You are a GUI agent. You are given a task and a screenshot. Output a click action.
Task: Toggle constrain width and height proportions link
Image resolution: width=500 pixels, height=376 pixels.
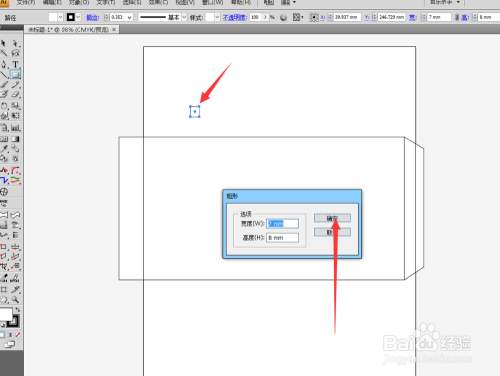[457, 17]
